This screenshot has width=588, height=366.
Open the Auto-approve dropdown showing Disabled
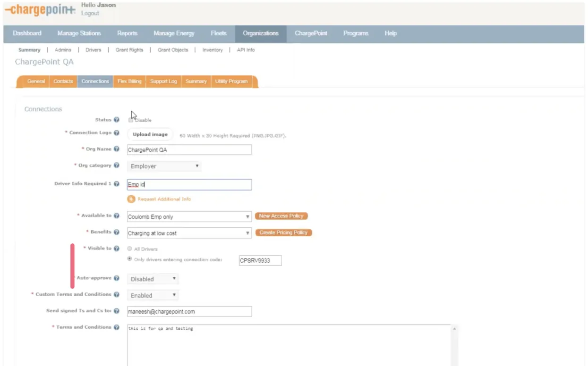153,279
